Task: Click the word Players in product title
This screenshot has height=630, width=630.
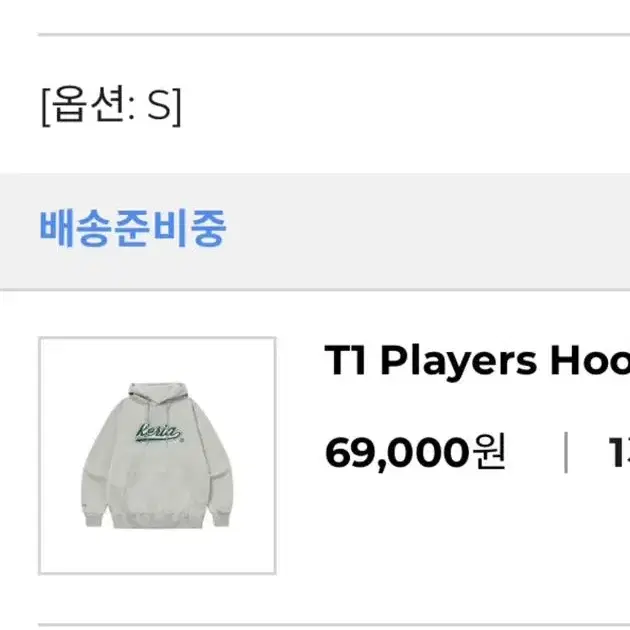Action: pos(458,362)
